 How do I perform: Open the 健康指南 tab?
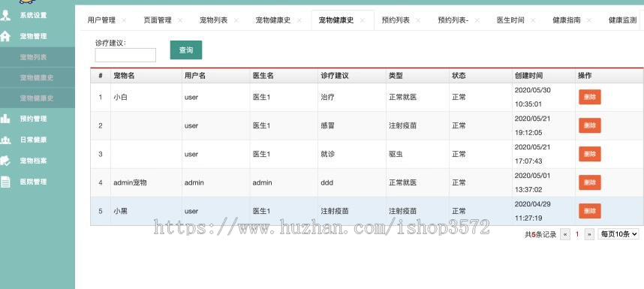point(567,20)
